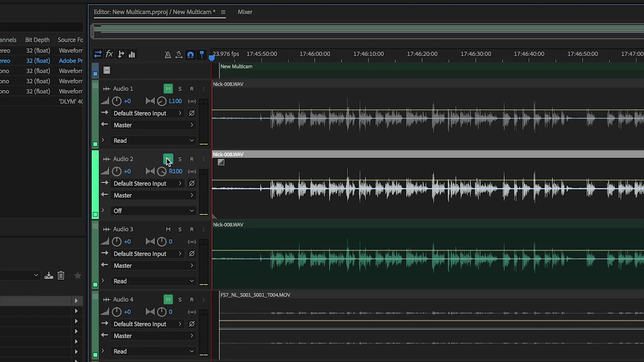Switch track controls to Sends view

(121, 54)
